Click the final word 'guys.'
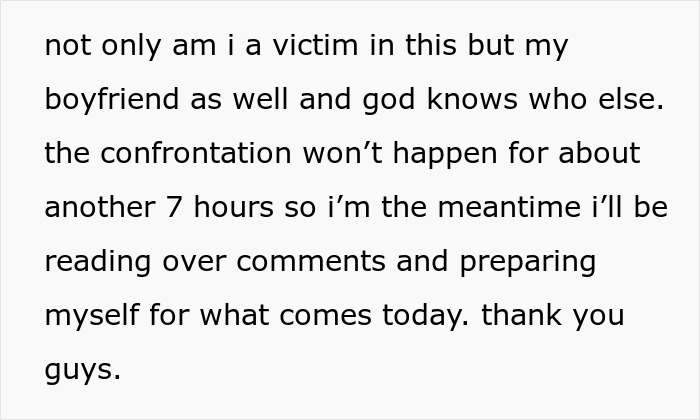700x420 pixels. pyautogui.click(x=83, y=370)
